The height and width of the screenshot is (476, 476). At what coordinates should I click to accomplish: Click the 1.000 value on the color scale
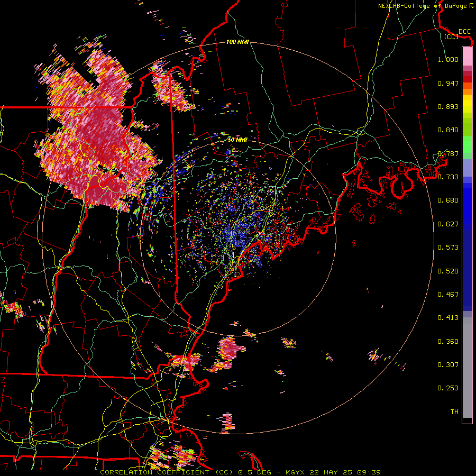[x=448, y=59]
